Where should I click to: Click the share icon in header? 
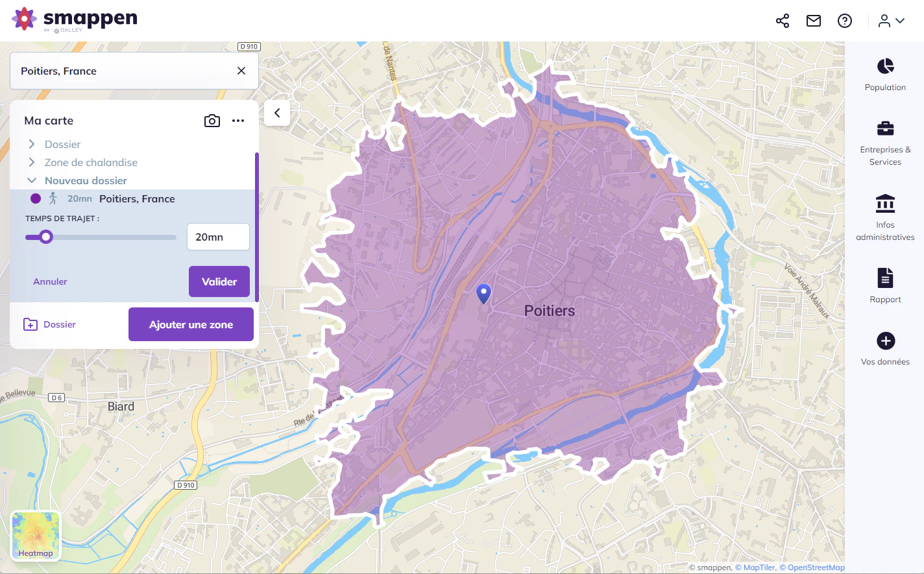[x=783, y=21]
